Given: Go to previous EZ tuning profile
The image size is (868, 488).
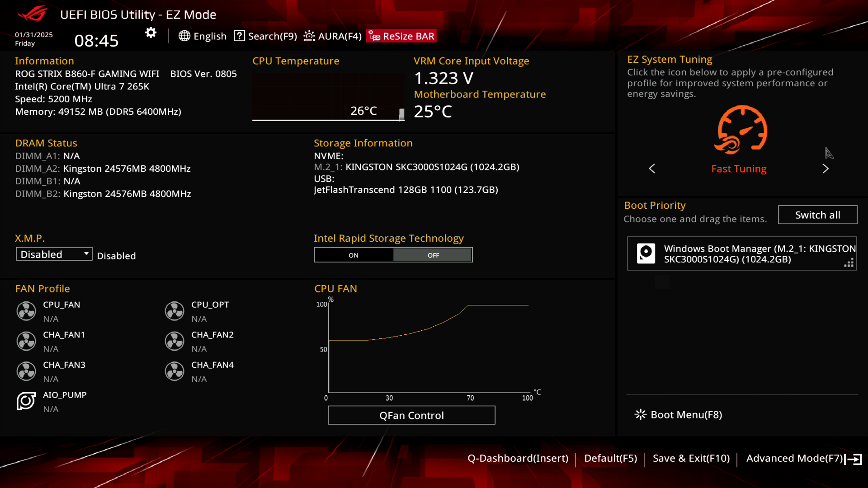Looking at the screenshot, I should [x=652, y=169].
